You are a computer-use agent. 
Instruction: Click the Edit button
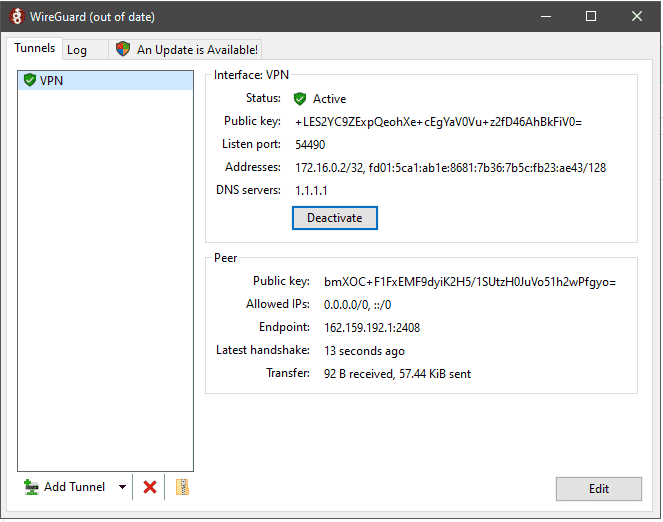coord(598,489)
